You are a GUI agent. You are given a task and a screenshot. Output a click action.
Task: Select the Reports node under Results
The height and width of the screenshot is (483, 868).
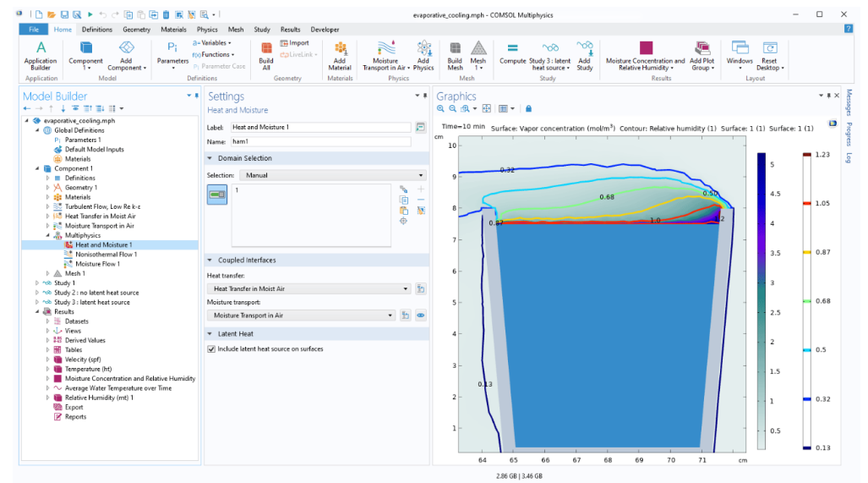point(75,417)
